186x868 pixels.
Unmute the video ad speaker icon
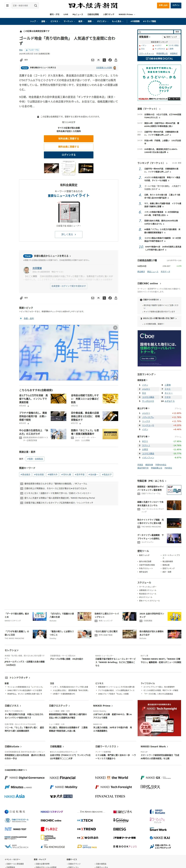115,378
